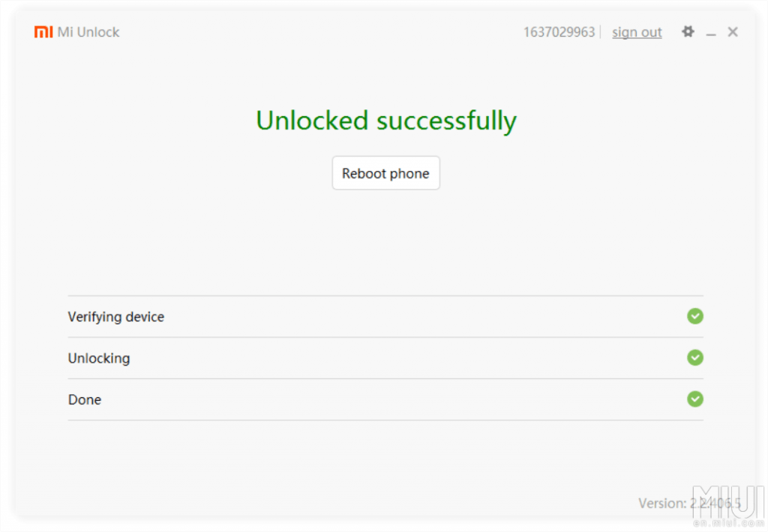Minimize the Mi Unlock window
Image resolution: width=768 pixels, height=532 pixels.
coord(711,33)
